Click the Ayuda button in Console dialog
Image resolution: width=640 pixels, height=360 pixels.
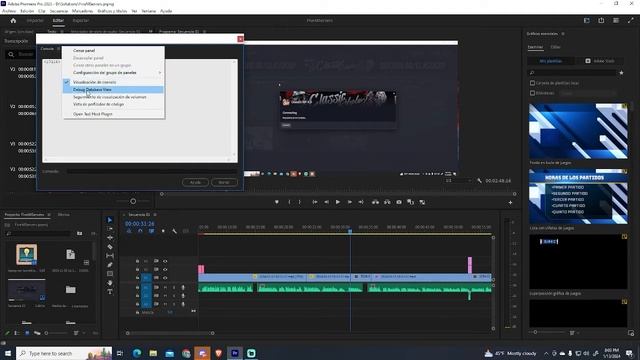195,182
